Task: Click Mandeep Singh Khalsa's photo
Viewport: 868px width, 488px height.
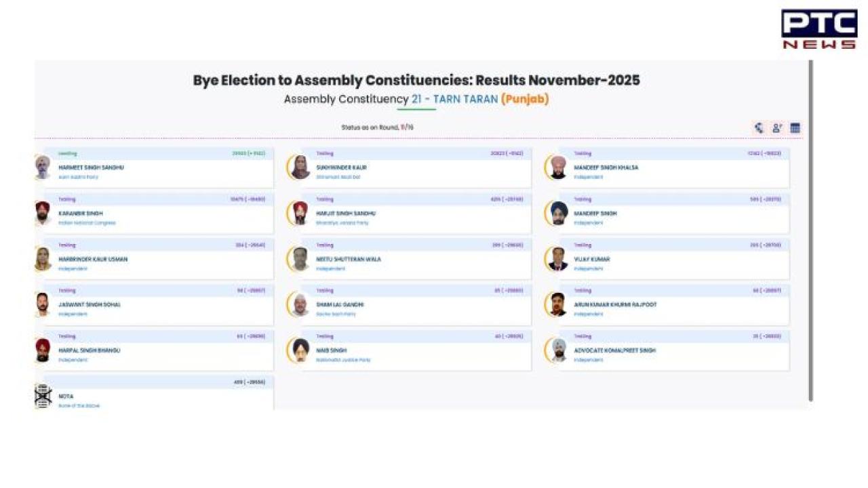Action: pos(558,167)
